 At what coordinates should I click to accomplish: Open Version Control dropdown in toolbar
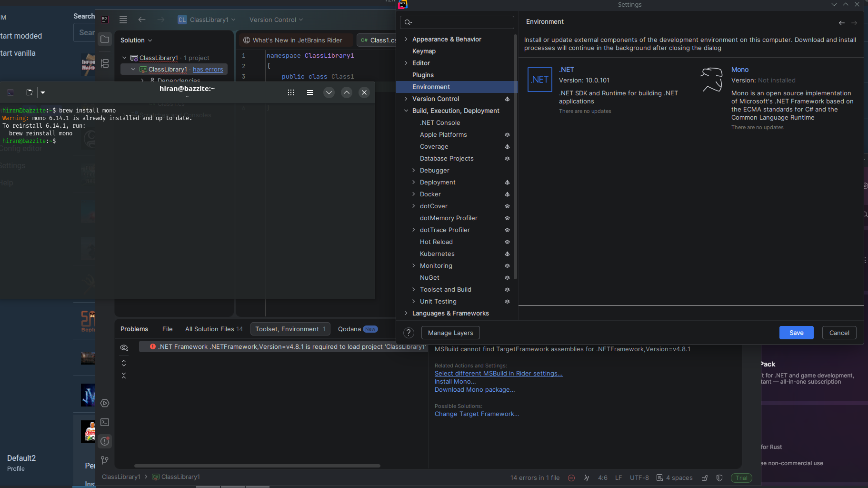click(x=276, y=20)
